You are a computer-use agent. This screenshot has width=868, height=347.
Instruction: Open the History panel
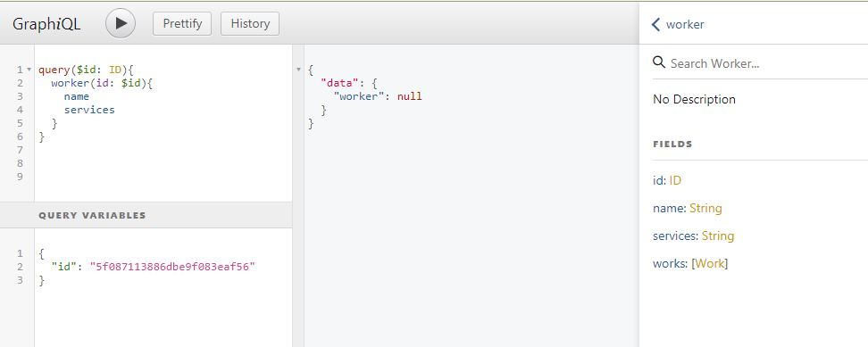250,24
